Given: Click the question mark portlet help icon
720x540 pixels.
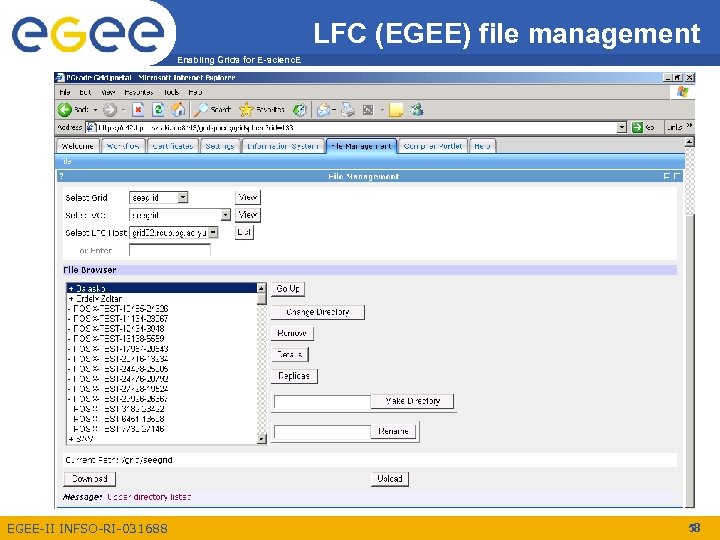Looking at the screenshot, I should click(x=62, y=176).
